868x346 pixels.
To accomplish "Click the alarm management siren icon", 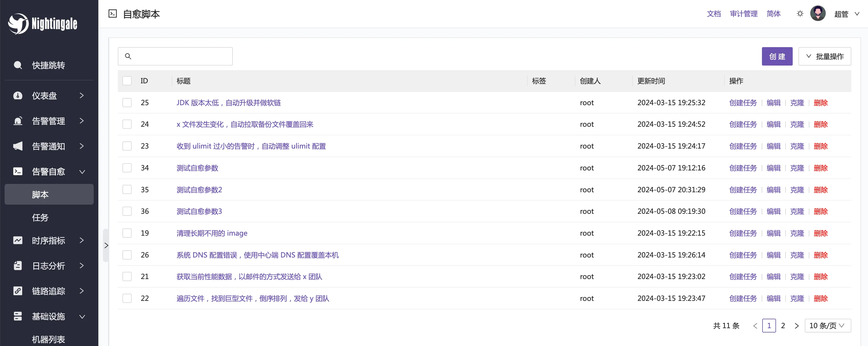I will point(18,121).
